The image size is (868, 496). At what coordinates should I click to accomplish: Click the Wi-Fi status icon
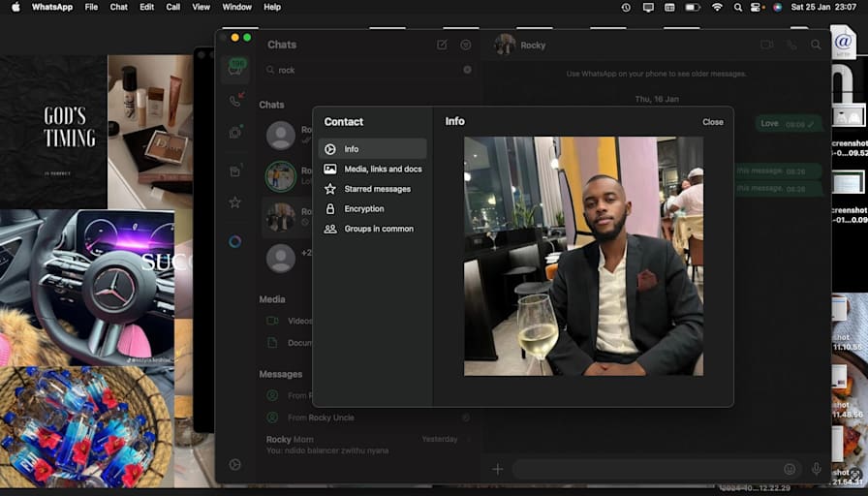coord(717,7)
